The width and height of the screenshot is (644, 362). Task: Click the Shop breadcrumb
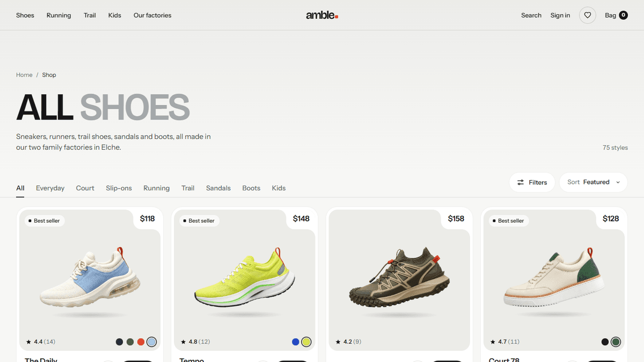pos(49,75)
